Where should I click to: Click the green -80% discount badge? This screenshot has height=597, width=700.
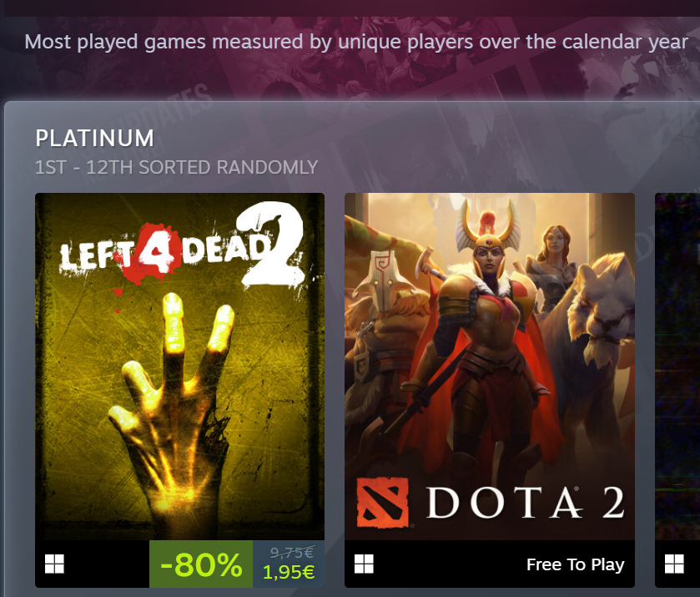pyautogui.click(x=201, y=564)
